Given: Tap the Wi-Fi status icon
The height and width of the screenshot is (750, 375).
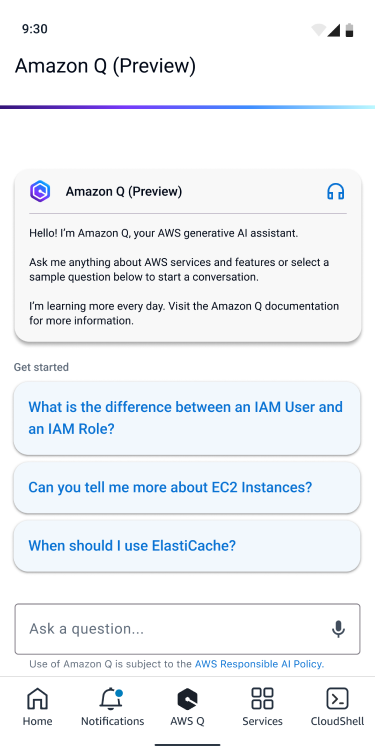Looking at the screenshot, I should 319,30.
